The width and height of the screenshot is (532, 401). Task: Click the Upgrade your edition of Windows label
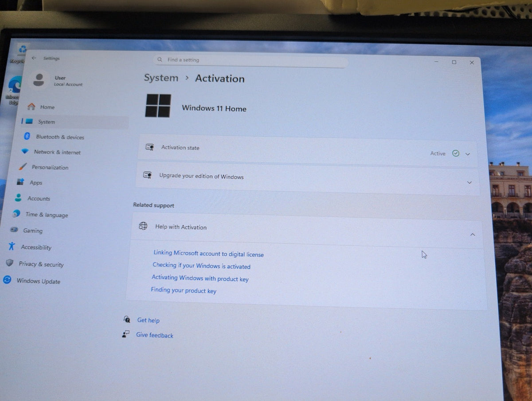click(201, 176)
